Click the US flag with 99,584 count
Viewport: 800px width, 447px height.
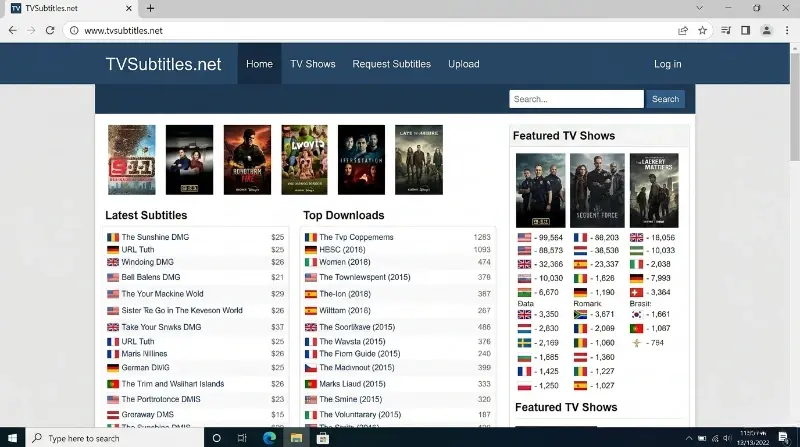point(524,237)
